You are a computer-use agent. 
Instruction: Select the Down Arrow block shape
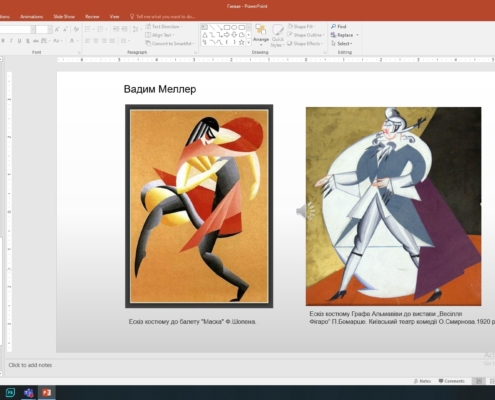(x=234, y=35)
